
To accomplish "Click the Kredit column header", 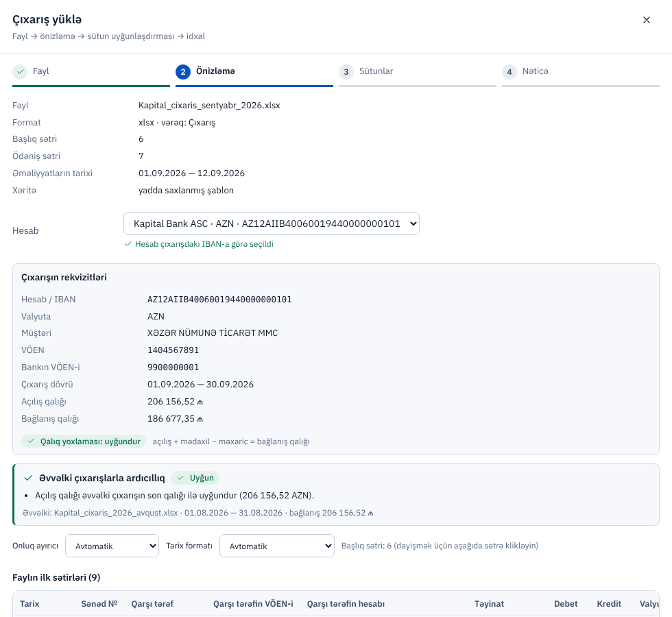I will (x=609, y=604).
